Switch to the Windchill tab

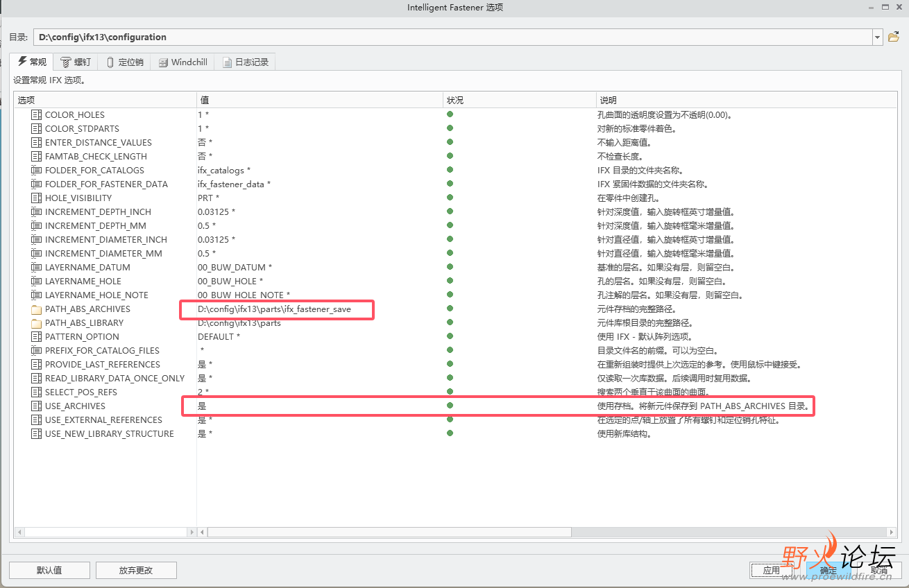(183, 62)
